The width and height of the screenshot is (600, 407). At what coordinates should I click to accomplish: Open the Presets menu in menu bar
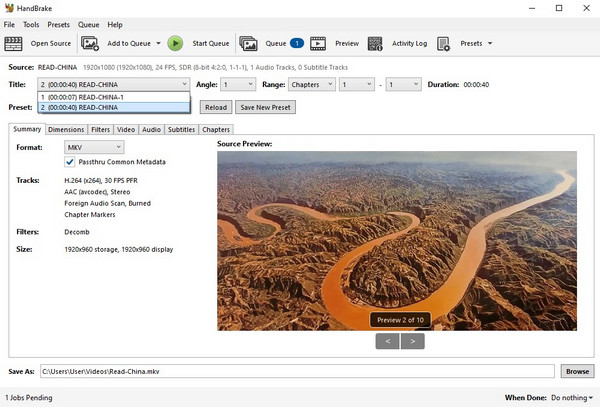pyautogui.click(x=59, y=25)
